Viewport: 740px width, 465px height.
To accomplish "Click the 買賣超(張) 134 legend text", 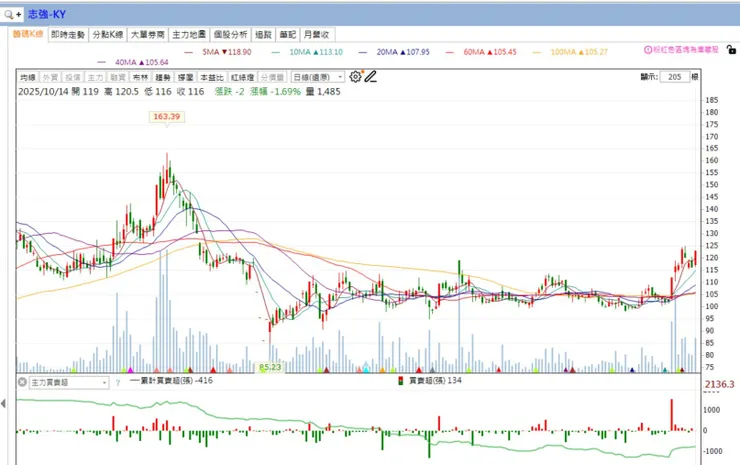I will [x=435, y=380].
